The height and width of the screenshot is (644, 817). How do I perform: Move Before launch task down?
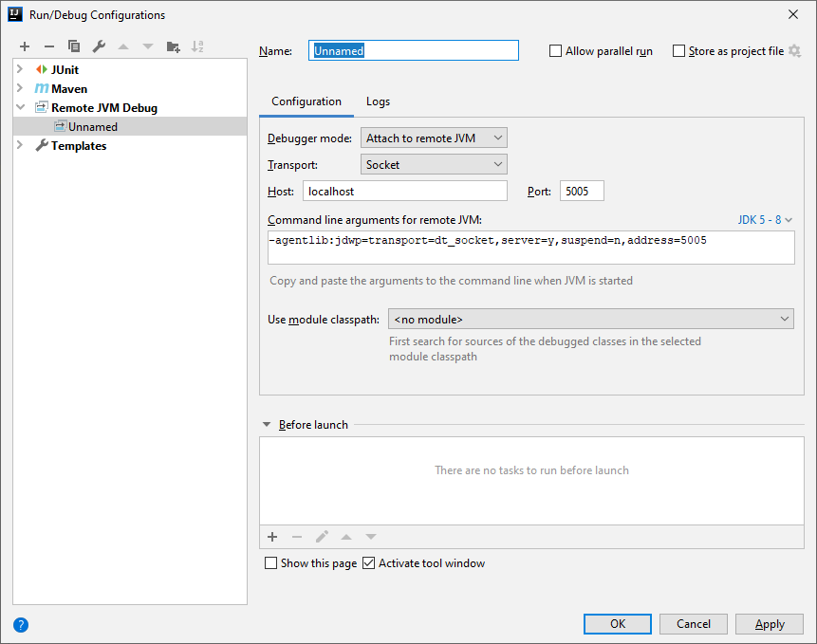(x=371, y=537)
